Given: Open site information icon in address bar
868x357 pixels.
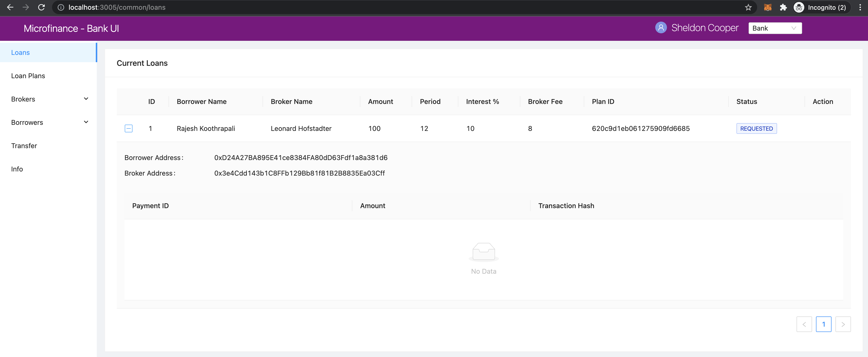Looking at the screenshot, I should point(61,7).
